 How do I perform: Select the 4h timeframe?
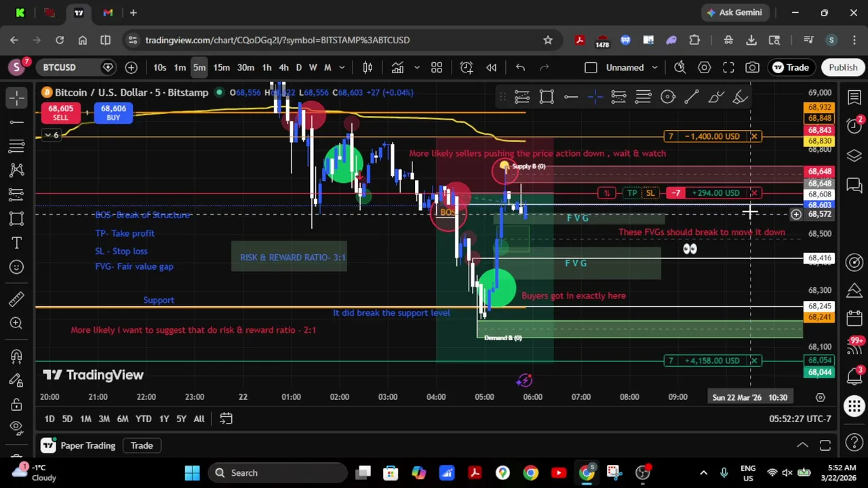[283, 67]
